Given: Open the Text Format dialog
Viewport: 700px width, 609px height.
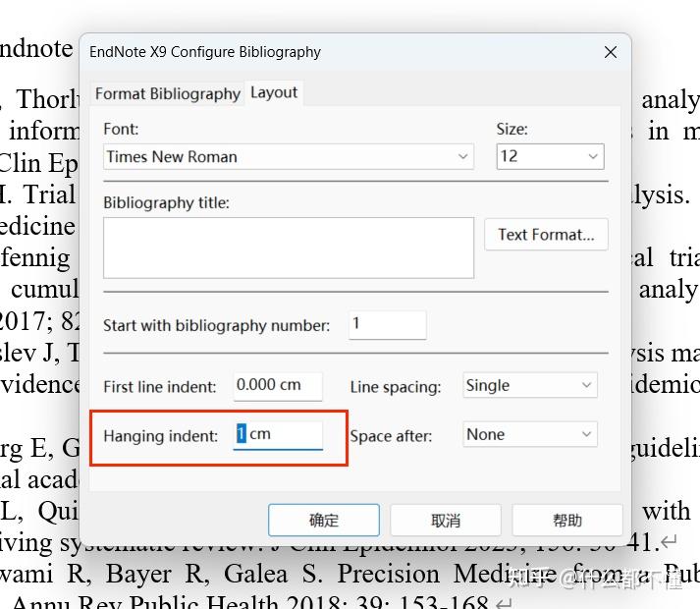Looking at the screenshot, I should click(546, 235).
